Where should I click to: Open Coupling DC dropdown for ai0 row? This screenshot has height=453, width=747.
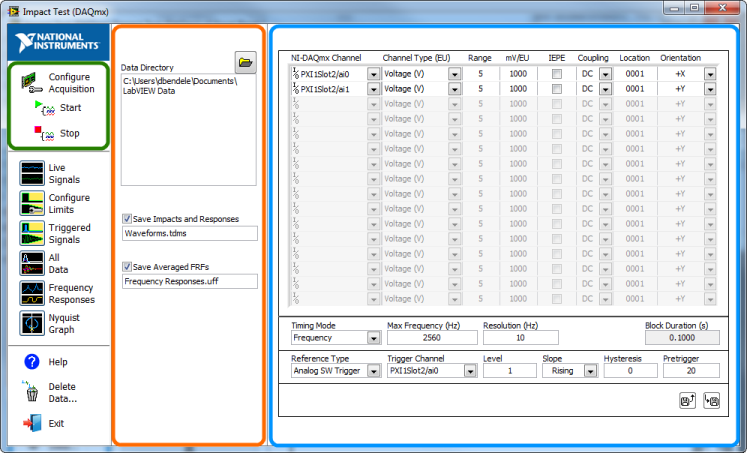pyautogui.click(x=606, y=74)
